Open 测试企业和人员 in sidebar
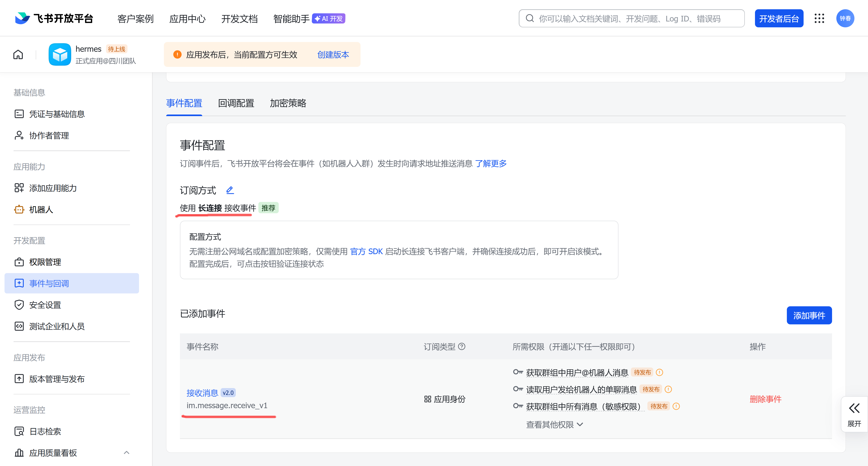The width and height of the screenshot is (868, 466). (72, 326)
